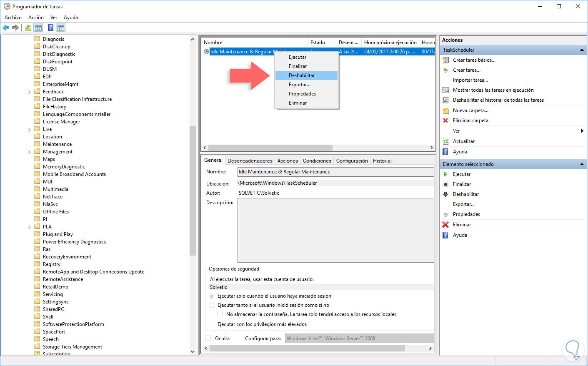Select the SoftwareProtectionPlatform folder

[73, 324]
